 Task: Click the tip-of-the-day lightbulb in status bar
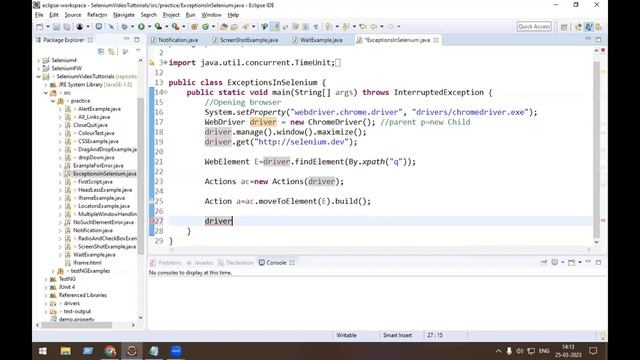(602, 336)
